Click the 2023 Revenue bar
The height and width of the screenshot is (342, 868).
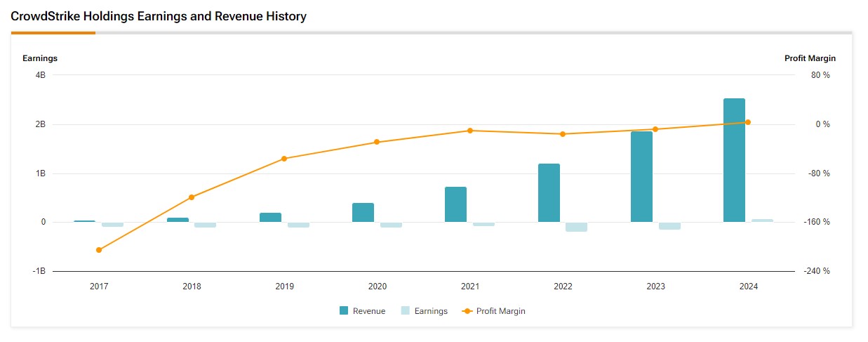(x=641, y=177)
